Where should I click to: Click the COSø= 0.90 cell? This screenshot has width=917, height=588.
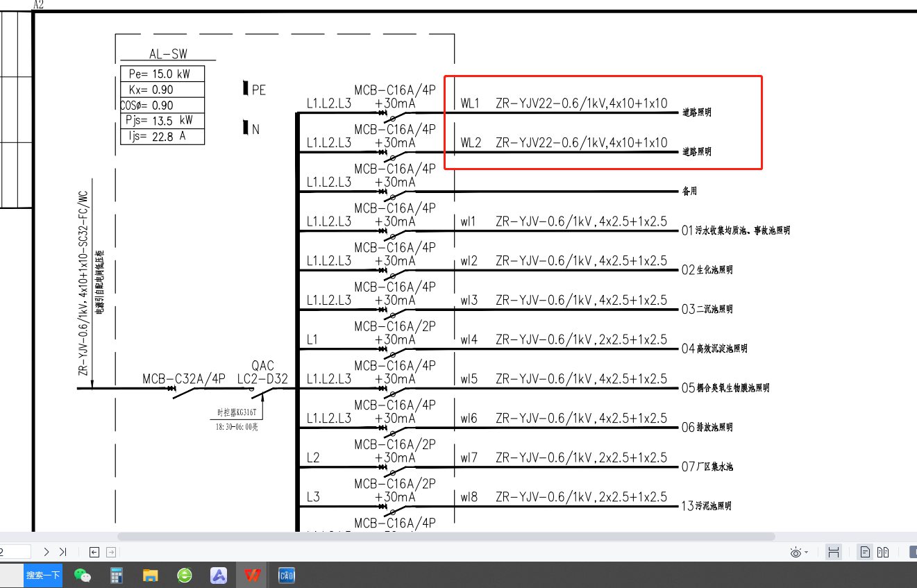coord(162,106)
